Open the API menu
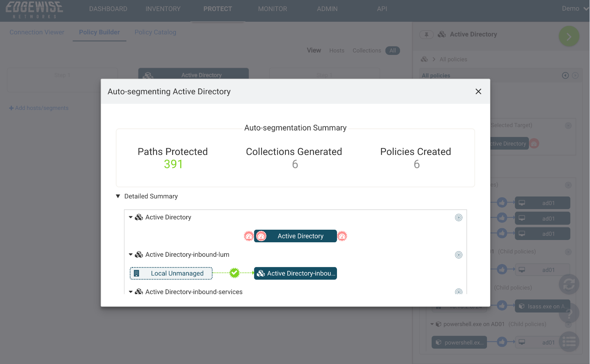 click(382, 9)
